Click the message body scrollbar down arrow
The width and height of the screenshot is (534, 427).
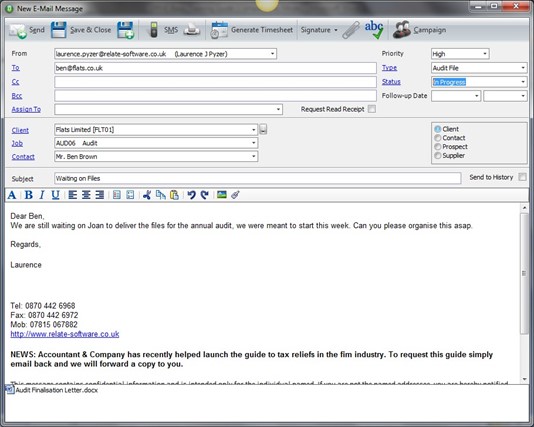(x=524, y=379)
